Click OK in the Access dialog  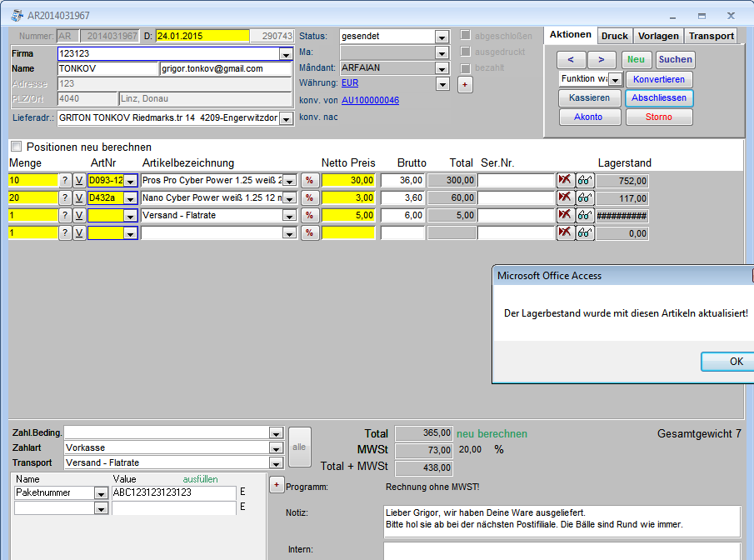736,362
